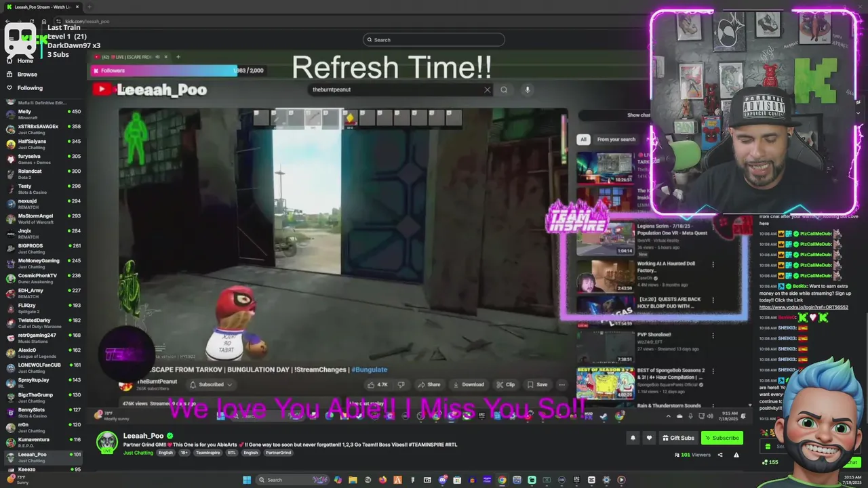Click the share icon next to Viewers count
Viewport: 868px width, 488px height.
720,455
